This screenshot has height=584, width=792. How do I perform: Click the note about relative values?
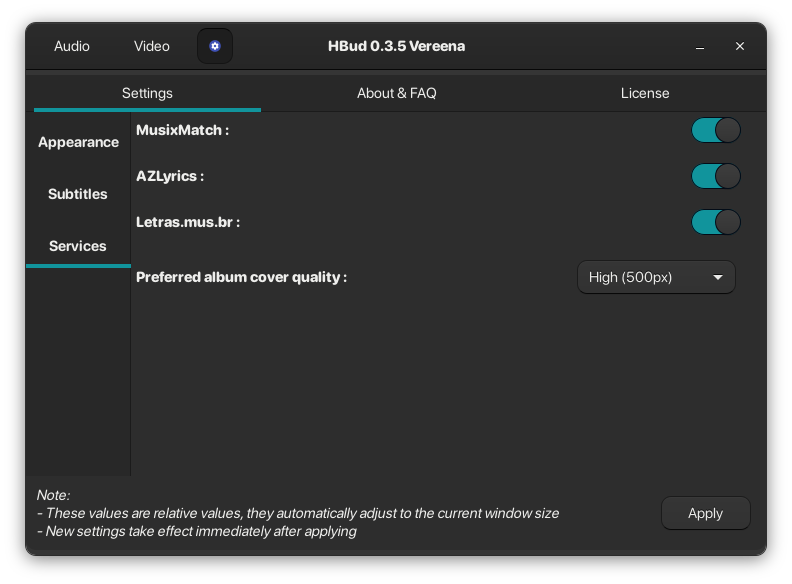tap(298, 513)
